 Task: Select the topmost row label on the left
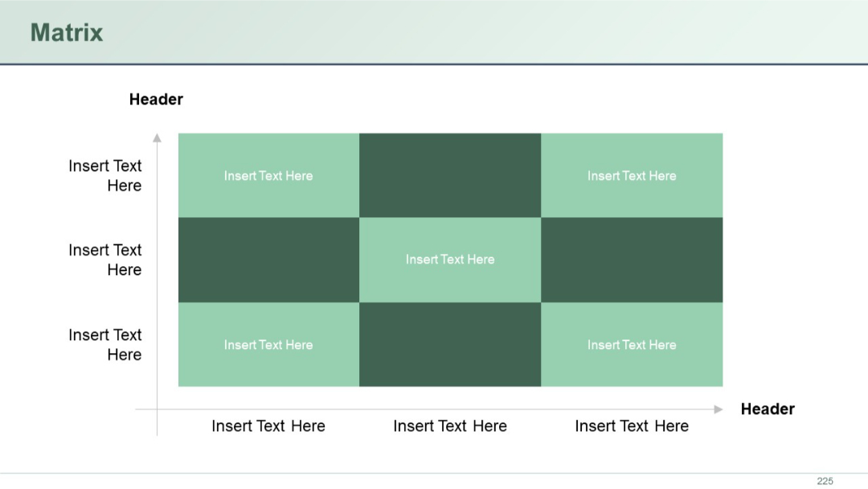pyautogui.click(x=104, y=175)
